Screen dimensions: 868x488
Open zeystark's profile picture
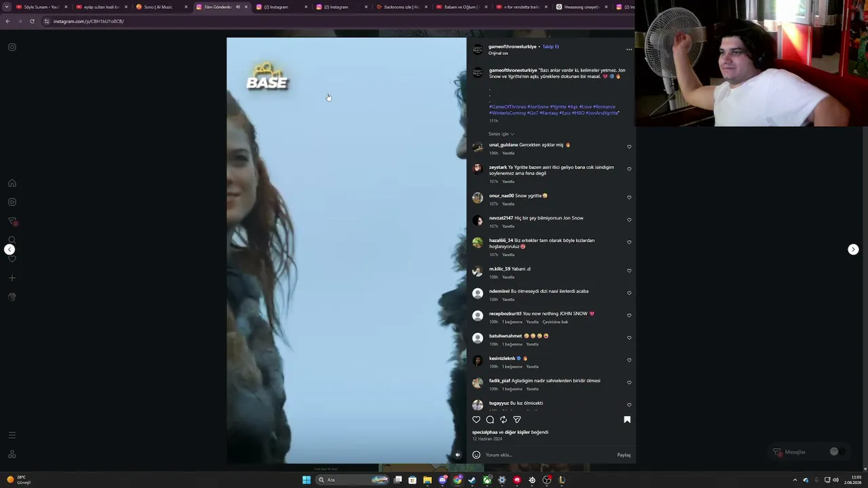(x=477, y=169)
